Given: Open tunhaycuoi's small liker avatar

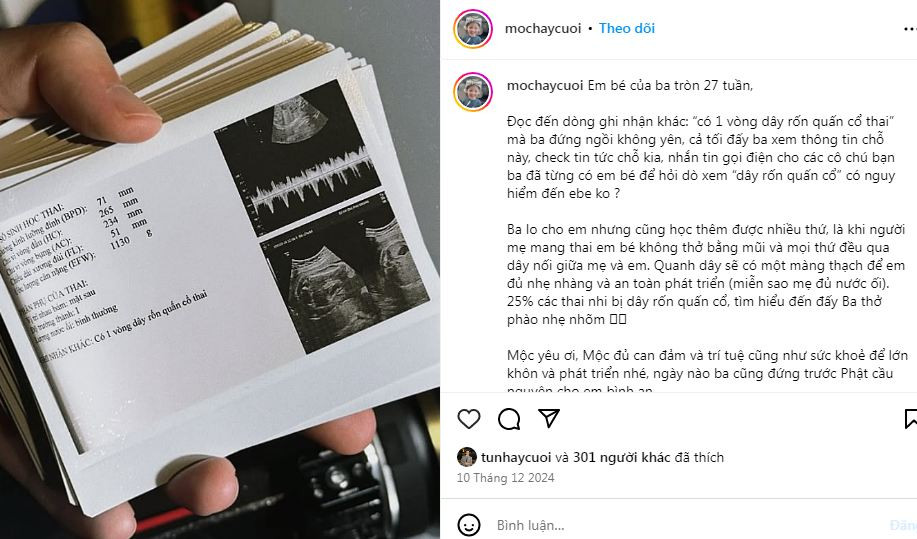Looking at the screenshot, I should [467, 457].
